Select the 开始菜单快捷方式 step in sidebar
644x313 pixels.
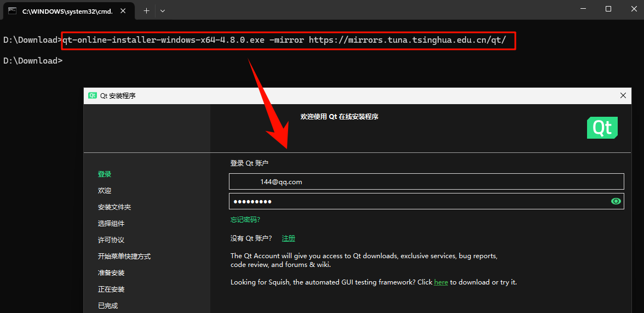[124, 256]
